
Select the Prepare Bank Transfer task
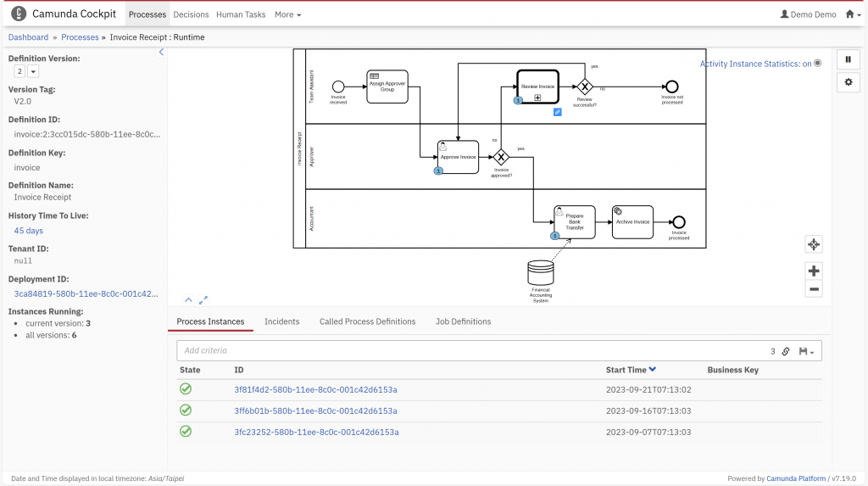coord(575,222)
